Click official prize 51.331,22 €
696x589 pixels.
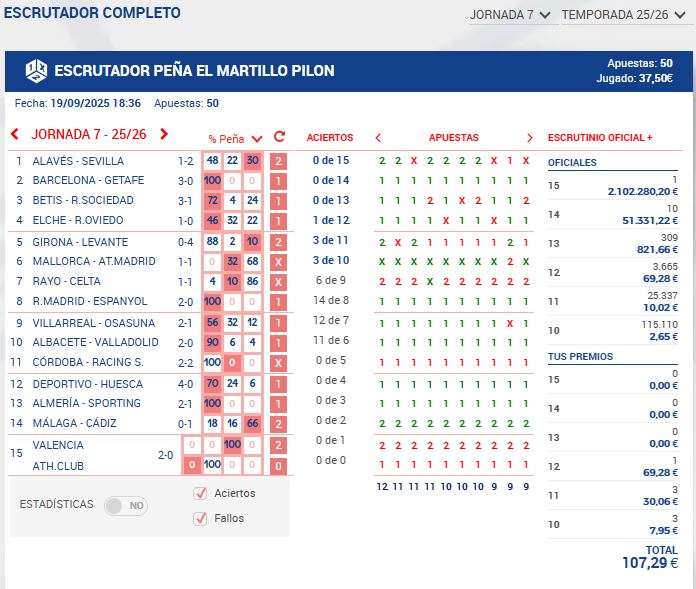click(650, 221)
